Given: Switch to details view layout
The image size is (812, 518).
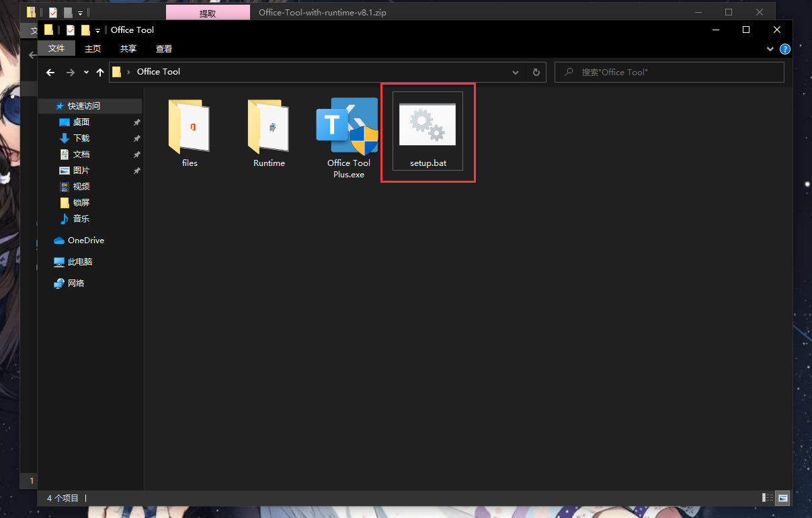Looking at the screenshot, I should [x=767, y=498].
